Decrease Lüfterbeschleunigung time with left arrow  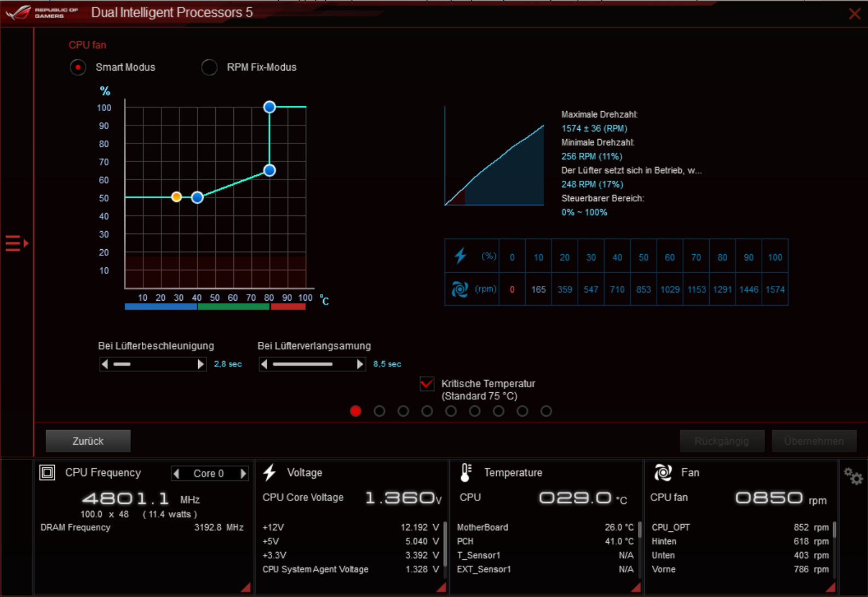coord(105,364)
